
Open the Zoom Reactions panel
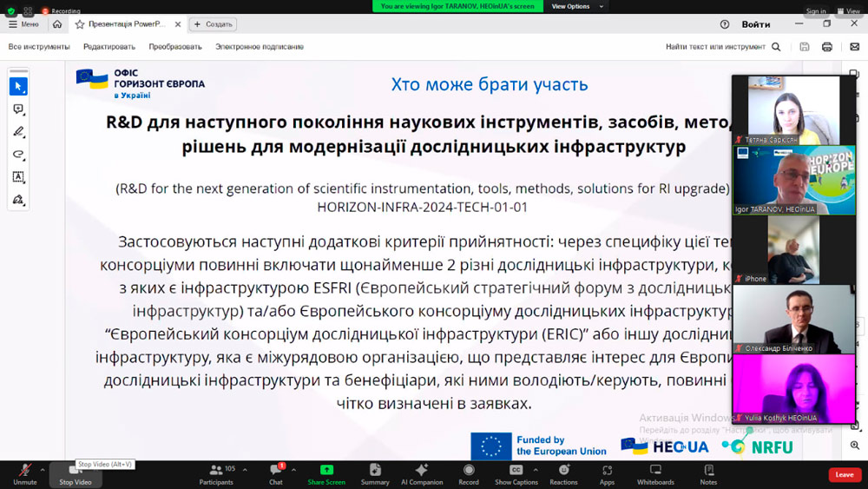pyautogui.click(x=563, y=473)
